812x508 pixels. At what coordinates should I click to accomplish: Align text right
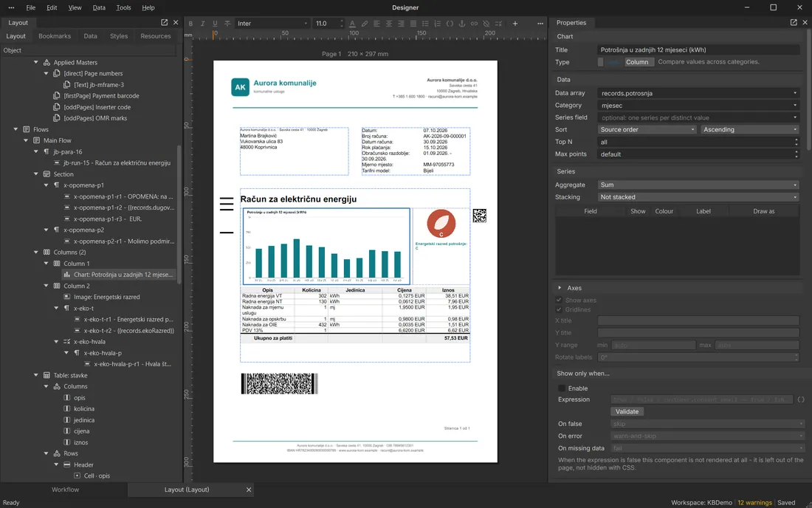(401, 24)
